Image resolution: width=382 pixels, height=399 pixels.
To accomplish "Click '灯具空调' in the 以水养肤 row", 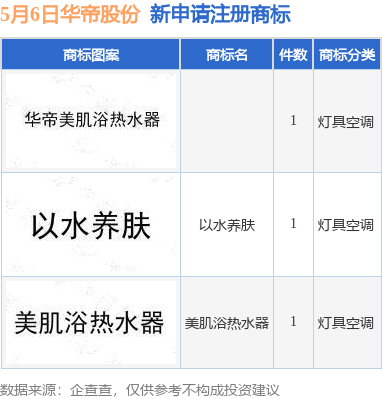I will pos(345,225).
